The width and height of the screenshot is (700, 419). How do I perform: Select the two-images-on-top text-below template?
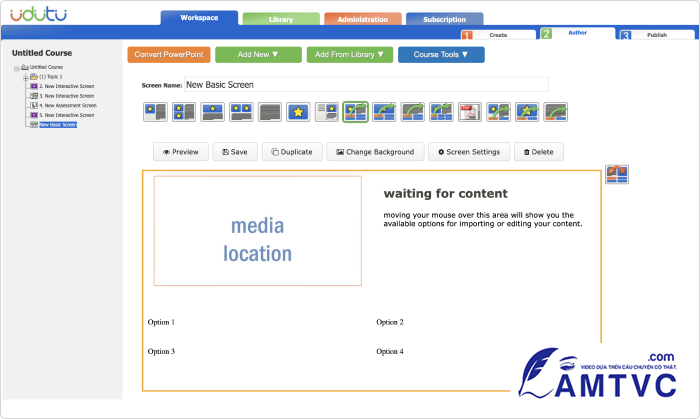[x=241, y=112]
